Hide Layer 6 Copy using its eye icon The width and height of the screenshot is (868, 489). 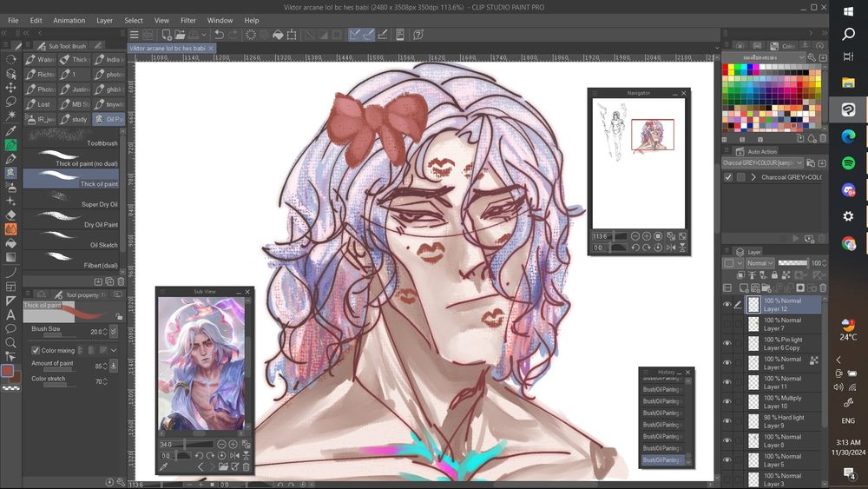[727, 343]
